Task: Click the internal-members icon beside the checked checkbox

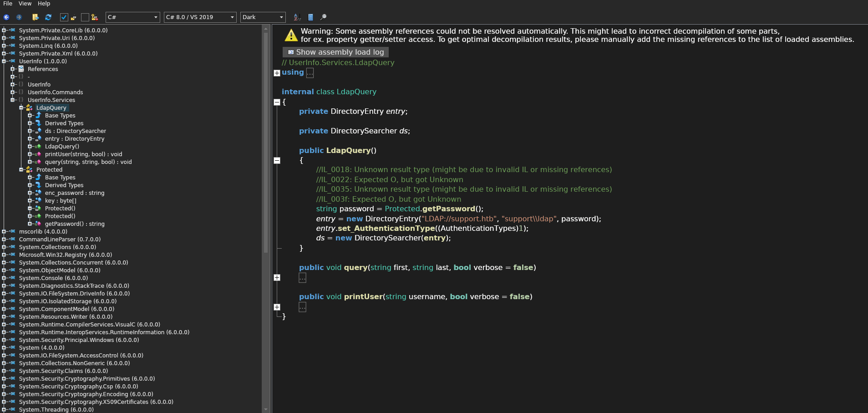Action: point(73,18)
